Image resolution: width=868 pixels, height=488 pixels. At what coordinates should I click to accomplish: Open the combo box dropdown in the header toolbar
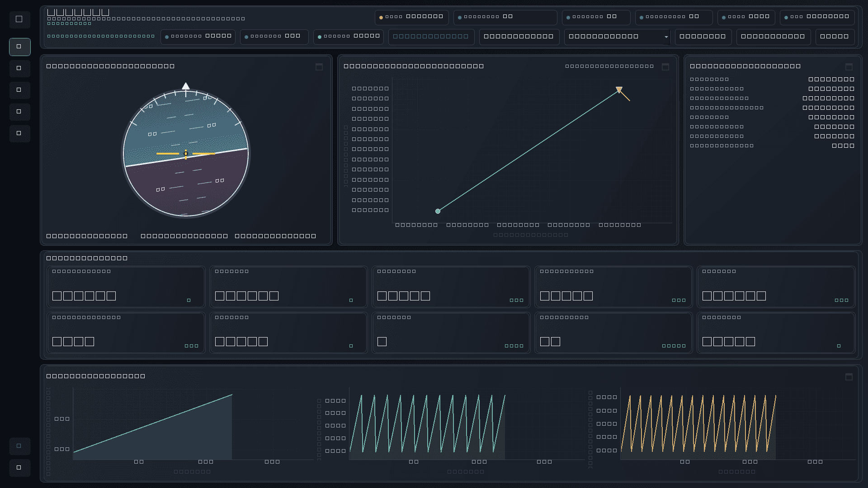[617, 37]
